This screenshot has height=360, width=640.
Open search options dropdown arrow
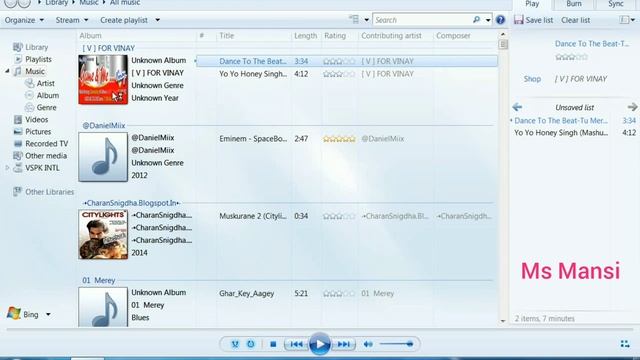point(488,20)
